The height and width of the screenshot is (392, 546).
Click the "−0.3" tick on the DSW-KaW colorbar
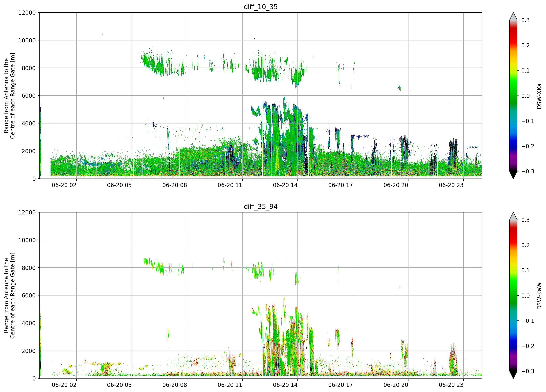pos(528,371)
